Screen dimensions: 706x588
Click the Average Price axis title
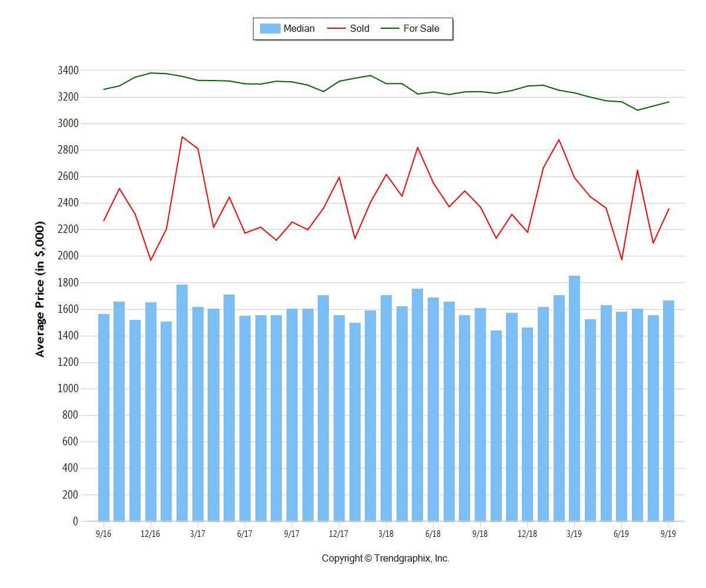(40, 289)
